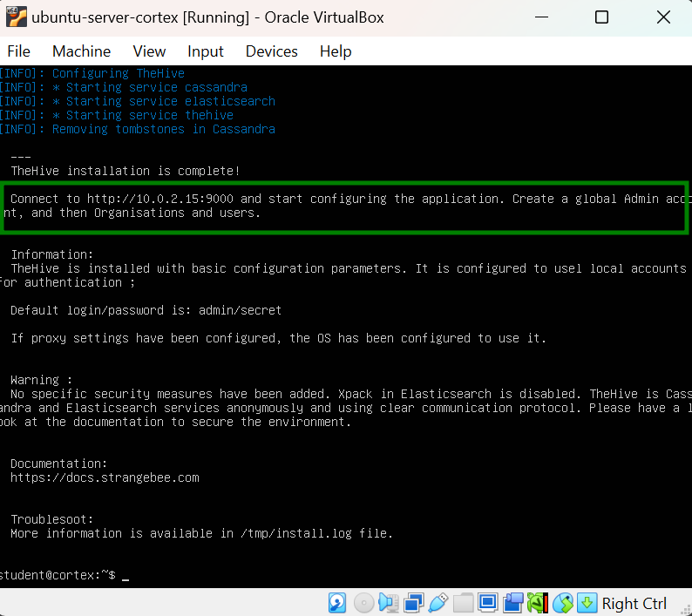692x616 pixels.
Task: Click the display settings status icon
Action: (x=488, y=603)
